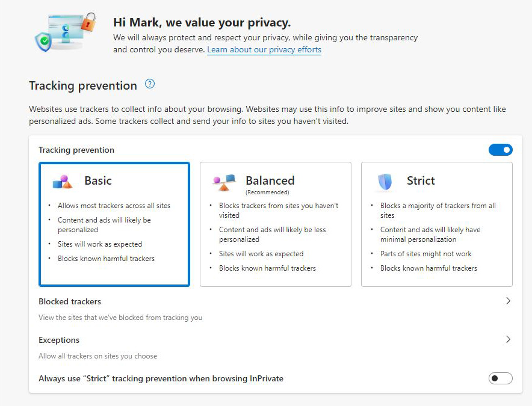Turn off the Tracking prevention switch

(501, 150)
